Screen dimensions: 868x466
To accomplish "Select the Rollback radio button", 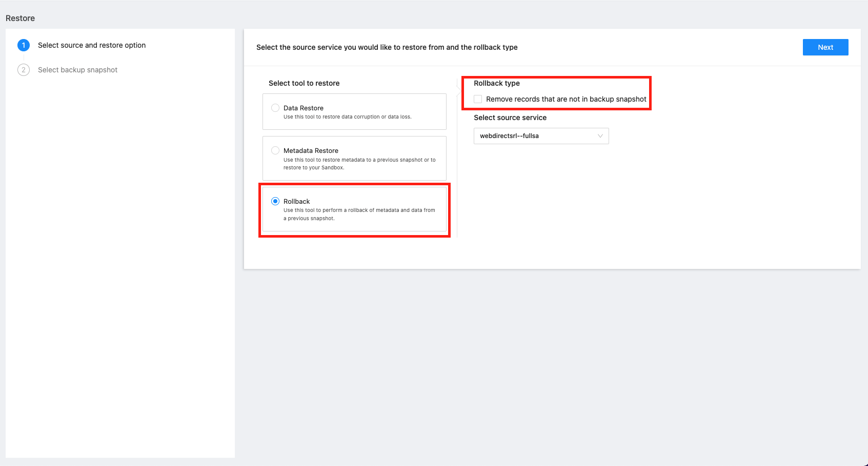I will (x=275, y=201).
